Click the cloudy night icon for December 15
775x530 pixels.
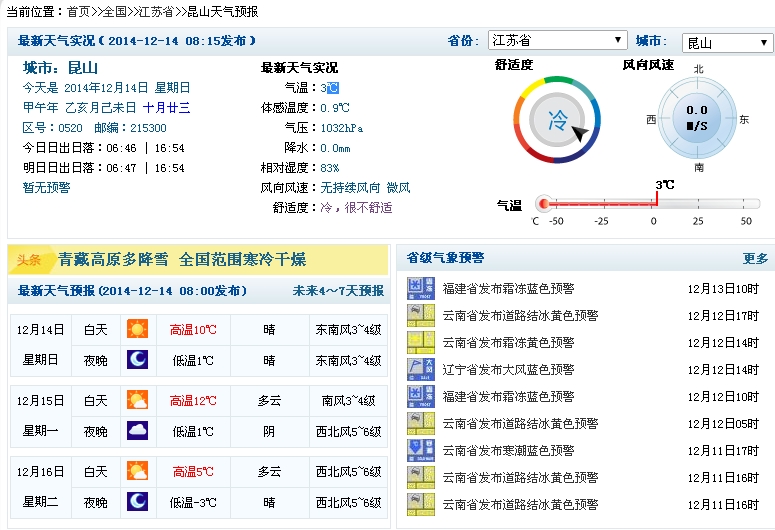pyautogui.click(x=137, y=431)
